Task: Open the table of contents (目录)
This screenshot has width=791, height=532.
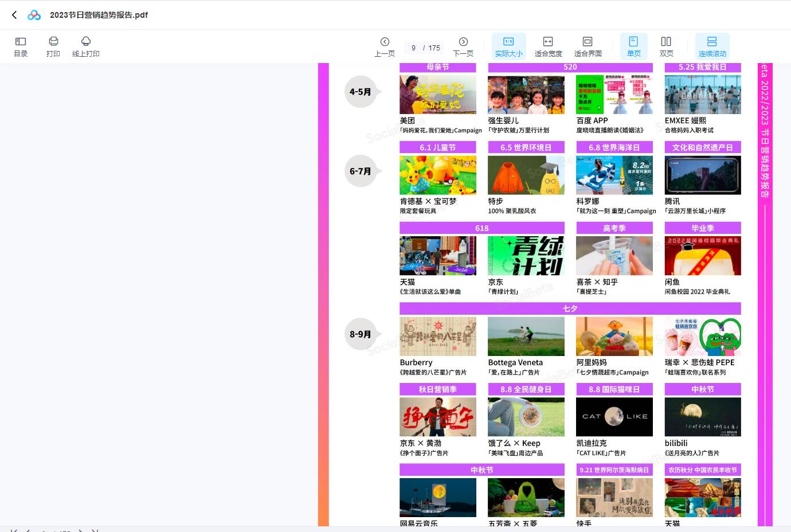Action: [x=21, y=46]
